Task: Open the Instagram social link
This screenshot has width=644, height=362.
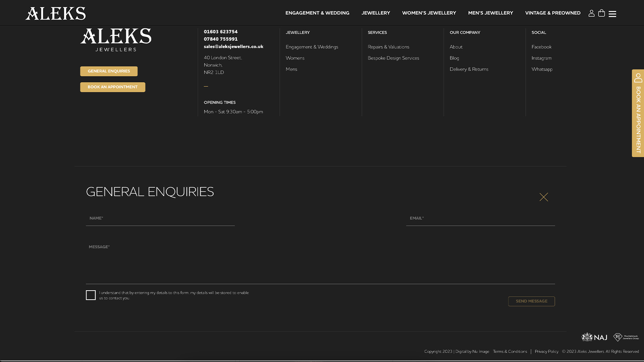Action: [x=541, y=58]
